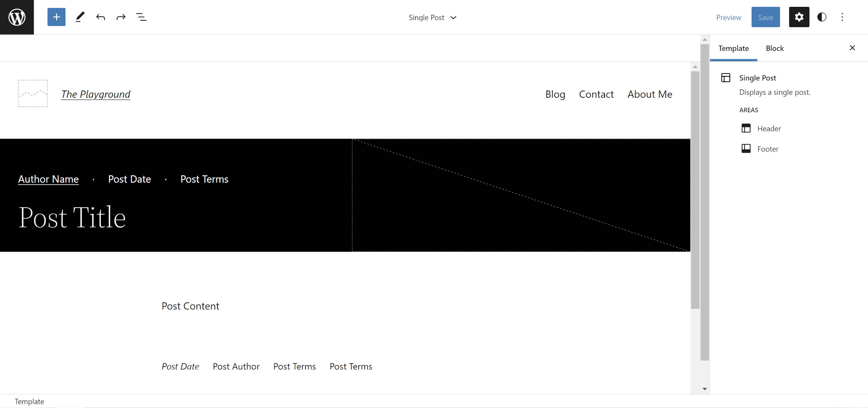Screen dimensions: 868x408
Task: Switch to the Template tab
Action: (733, 48)
